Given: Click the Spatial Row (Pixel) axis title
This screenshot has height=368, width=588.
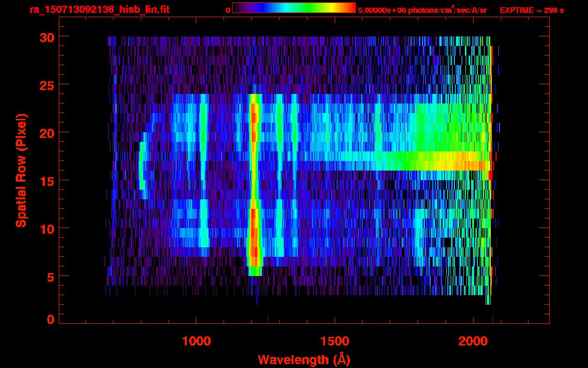Looking at the screenshot, I should click(21, 170).
